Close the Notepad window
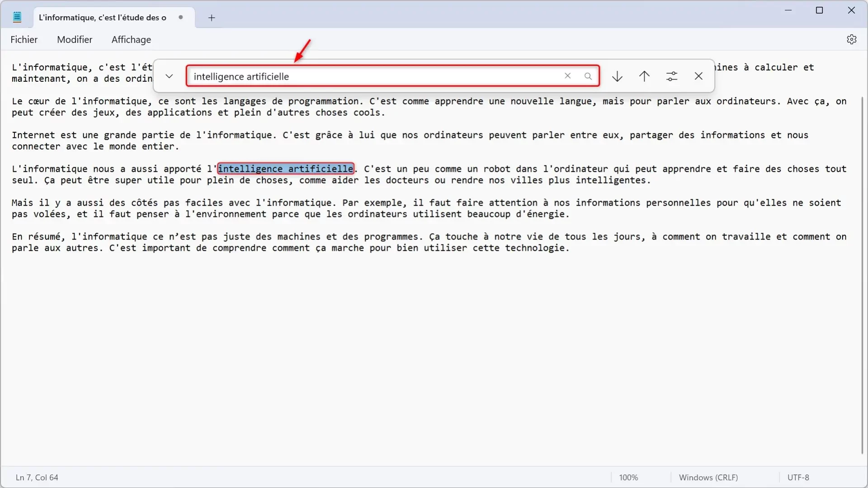 (x=851, y=10)
